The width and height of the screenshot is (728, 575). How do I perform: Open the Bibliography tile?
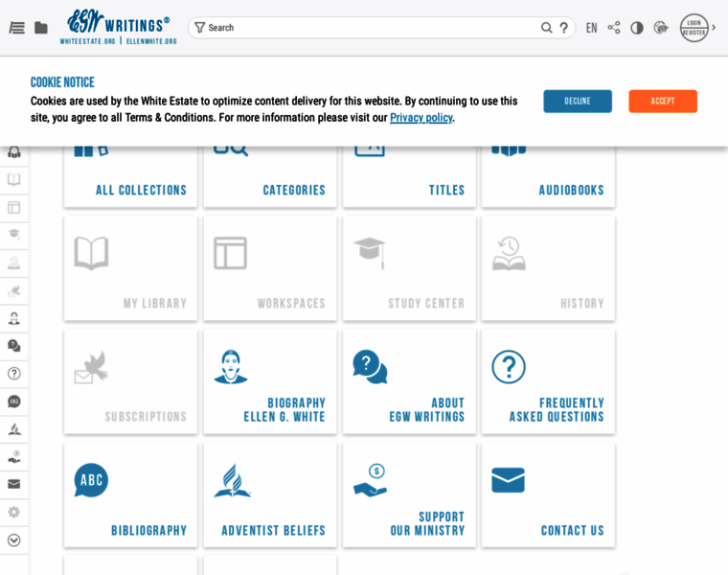(x=130, y=494)
